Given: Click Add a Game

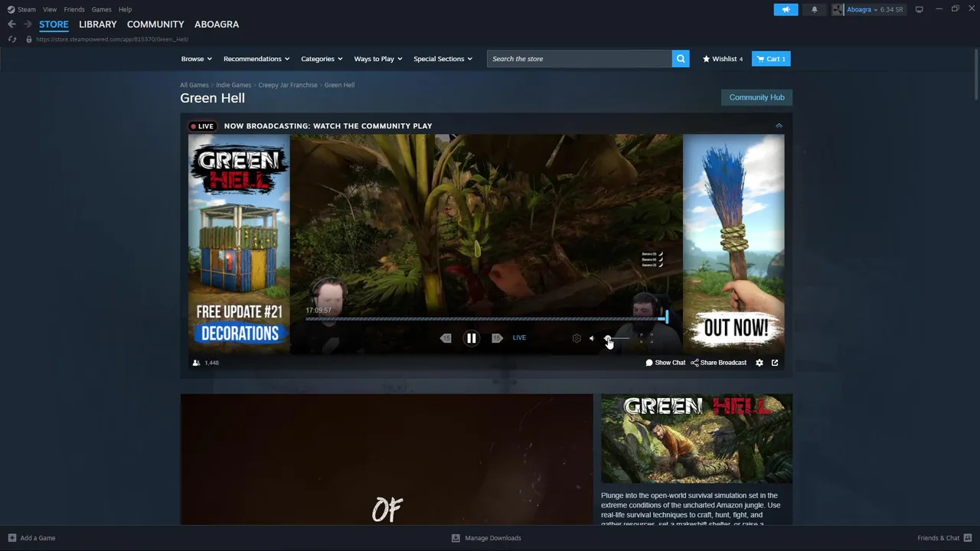Looking at the screenshot, I should pos(31,538).
